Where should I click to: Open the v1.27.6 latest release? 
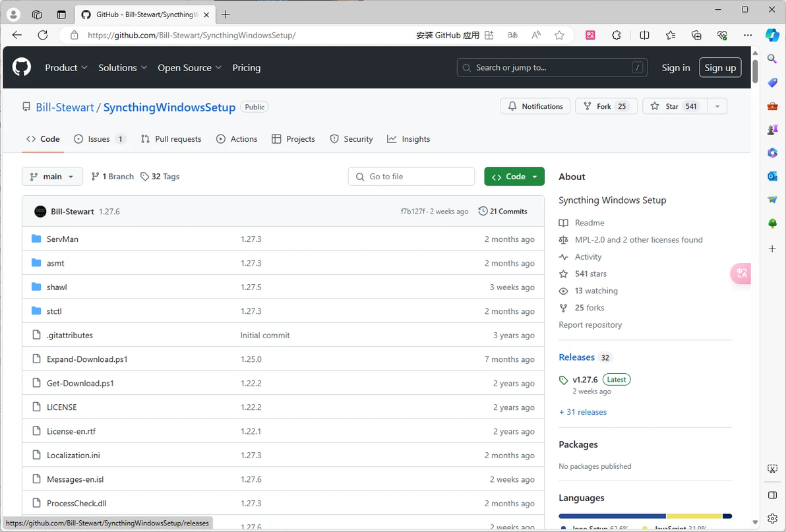coord(585,380)
